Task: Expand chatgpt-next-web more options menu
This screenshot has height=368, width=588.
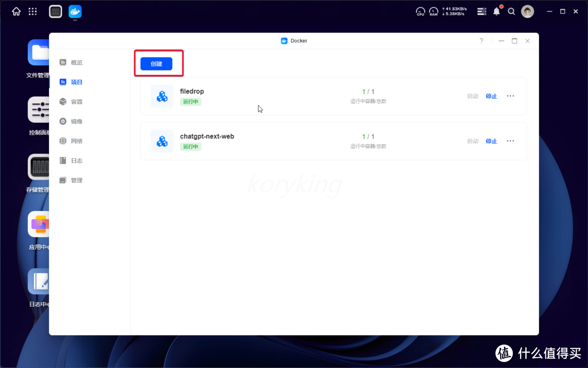Action: pyautogui.click(x=510, y=141)
